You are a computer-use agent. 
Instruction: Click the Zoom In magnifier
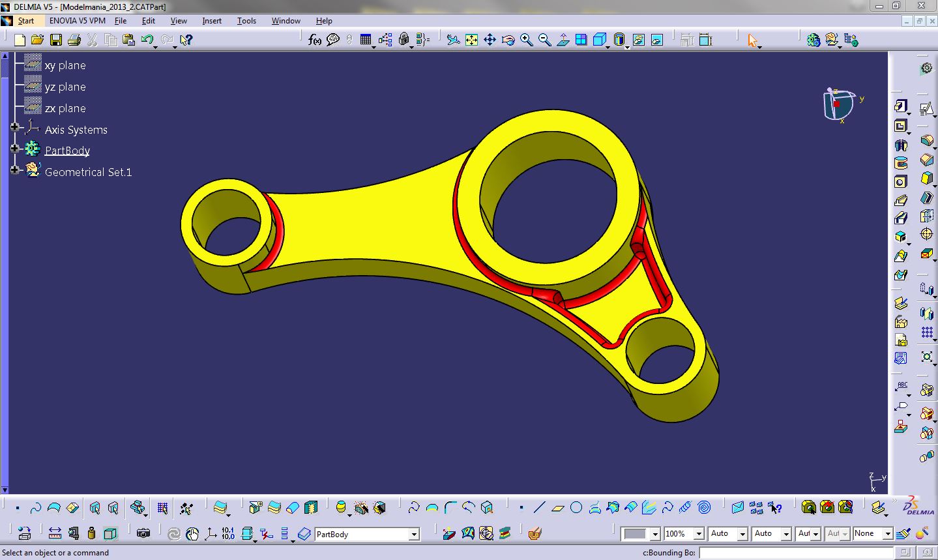[x=526, y=40]
